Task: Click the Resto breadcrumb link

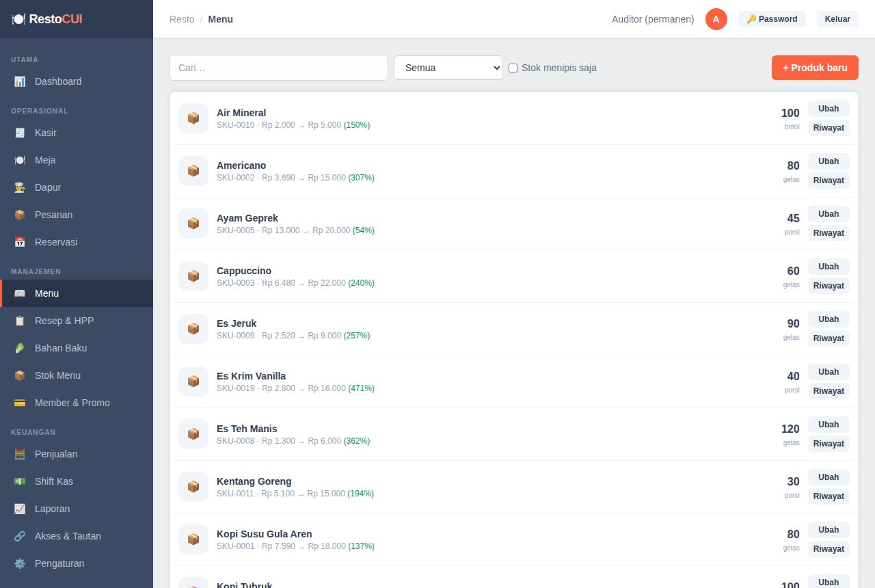Action: click(182, 19)
